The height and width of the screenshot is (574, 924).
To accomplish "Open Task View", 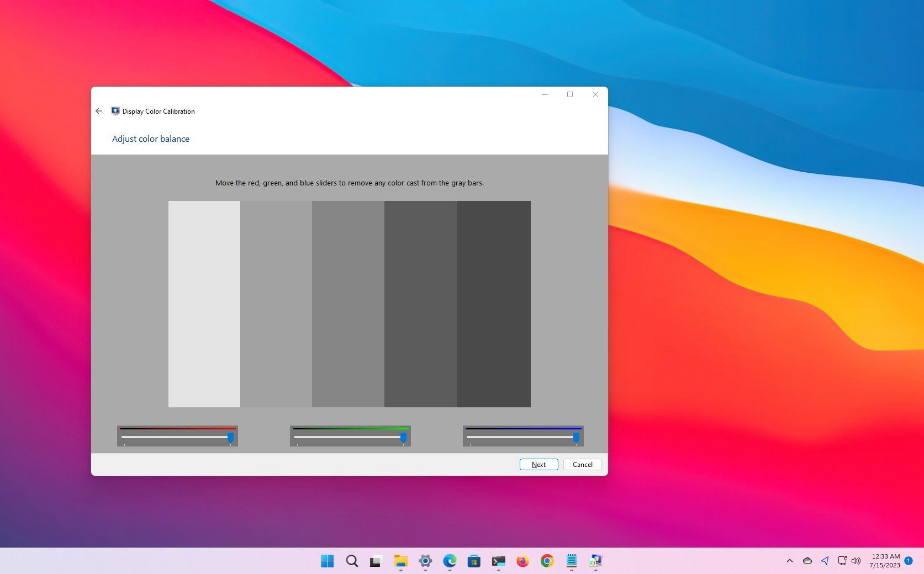I will (x=376, y=561).
